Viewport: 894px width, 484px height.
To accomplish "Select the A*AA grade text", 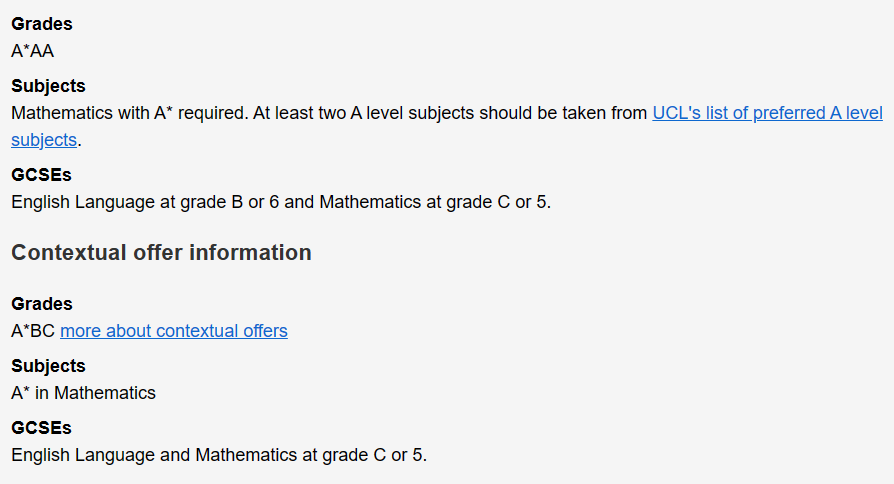I will pyautogui.click(x=32, y=51).
